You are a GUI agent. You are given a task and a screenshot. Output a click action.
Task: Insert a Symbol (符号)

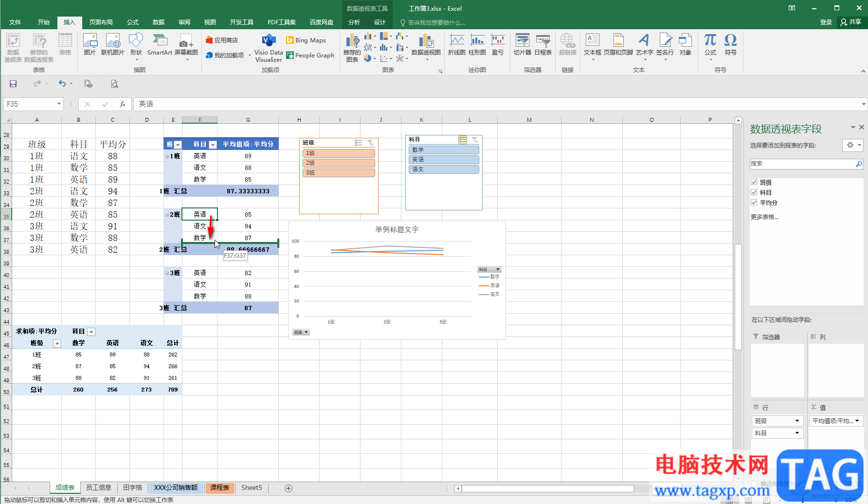[731, 45]
